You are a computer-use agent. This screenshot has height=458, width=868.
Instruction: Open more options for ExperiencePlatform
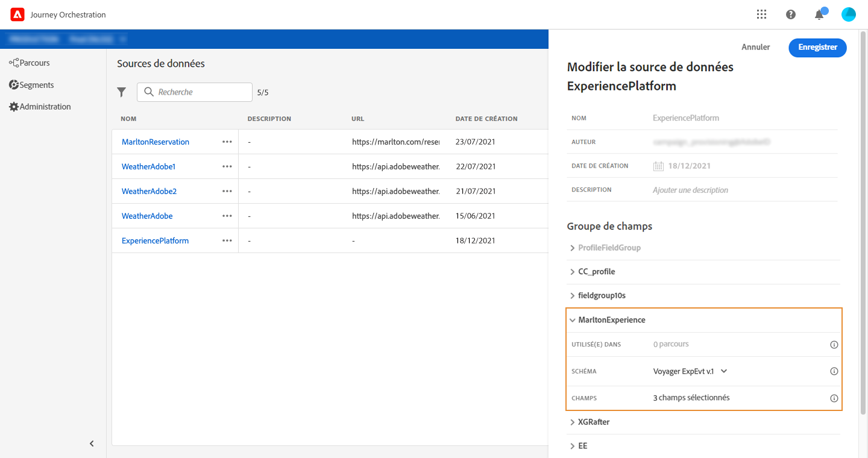(227, 240)
